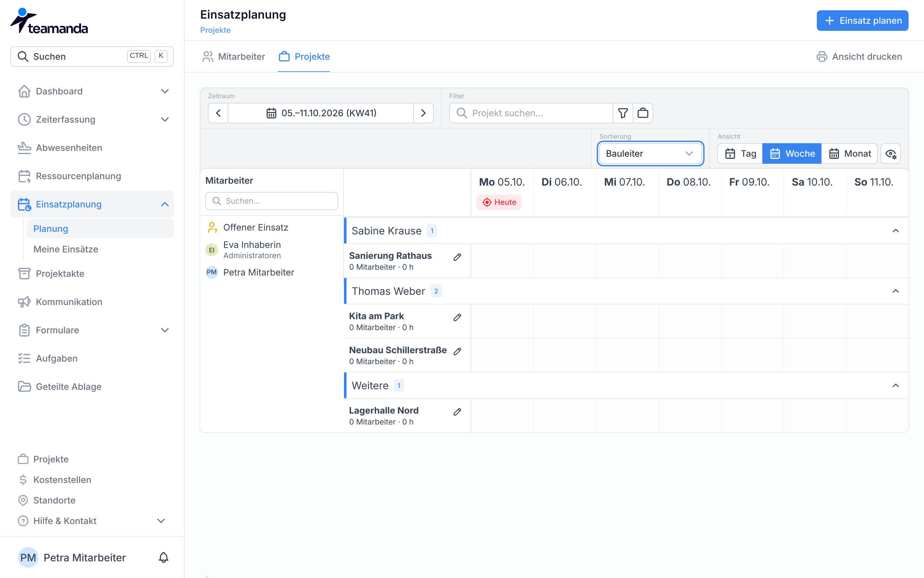Open Kostenstellen in sidebar

92,480
